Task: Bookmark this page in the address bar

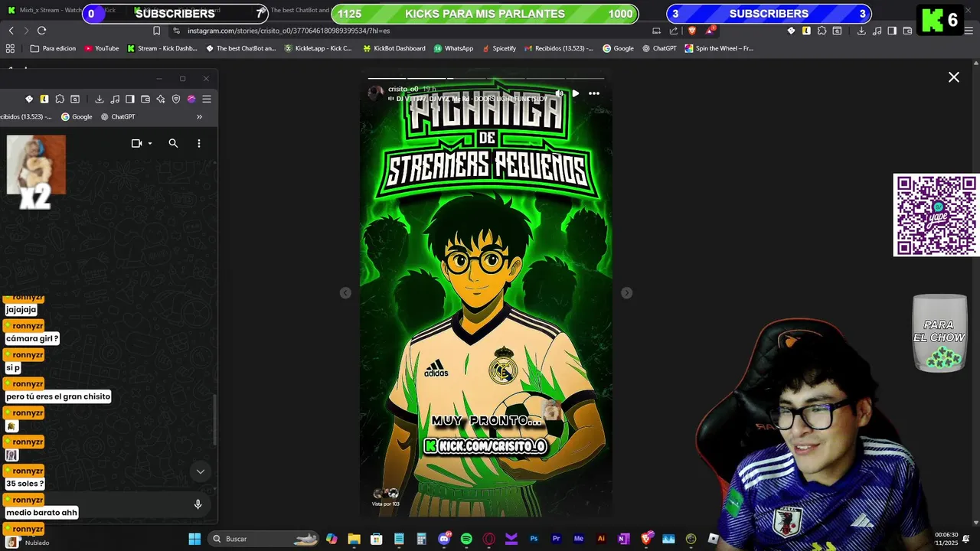Action: (156, 31)
